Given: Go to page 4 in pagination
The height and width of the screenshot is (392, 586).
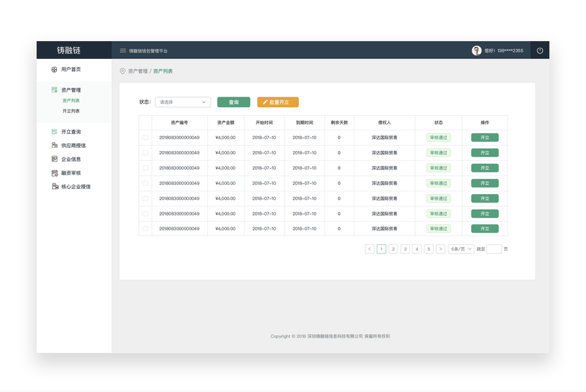Looking at the screenshot, I should coord(417,249).
